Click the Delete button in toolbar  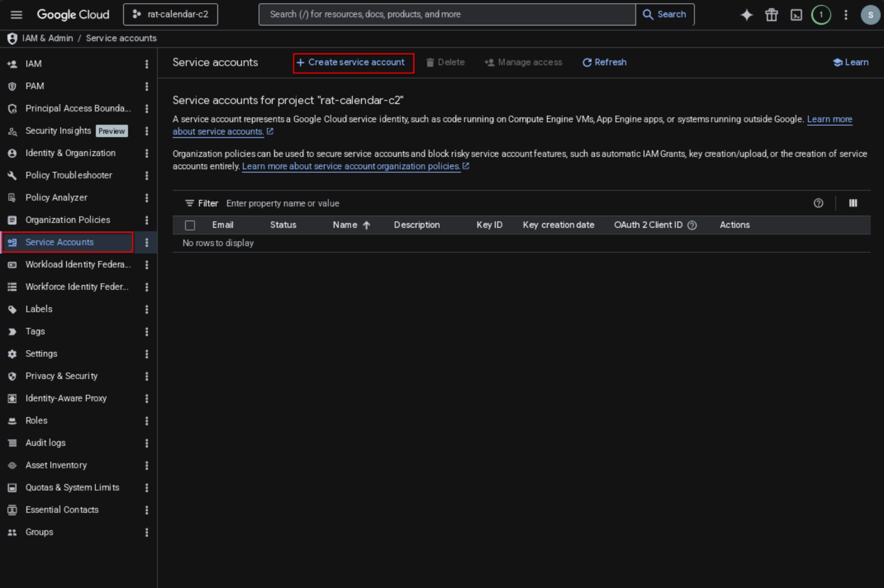pos(445,63)
